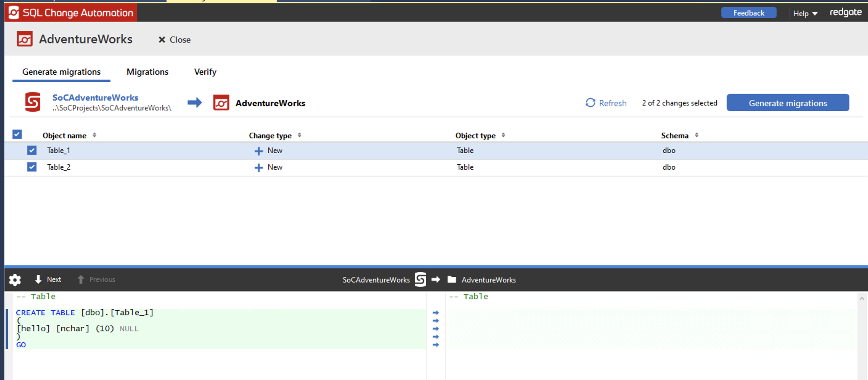
Task: Click the Generate migrations blue button
Action: click(x=788, y=103)
